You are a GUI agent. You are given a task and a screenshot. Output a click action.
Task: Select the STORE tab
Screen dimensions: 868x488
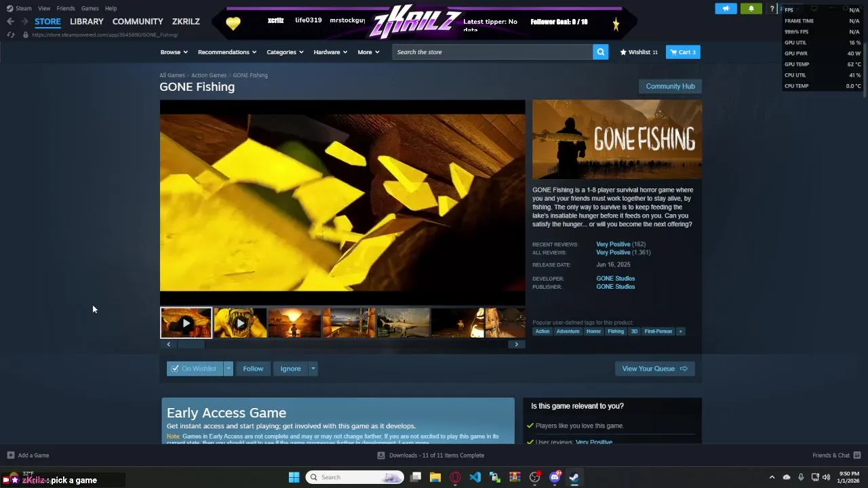(47, 22)
